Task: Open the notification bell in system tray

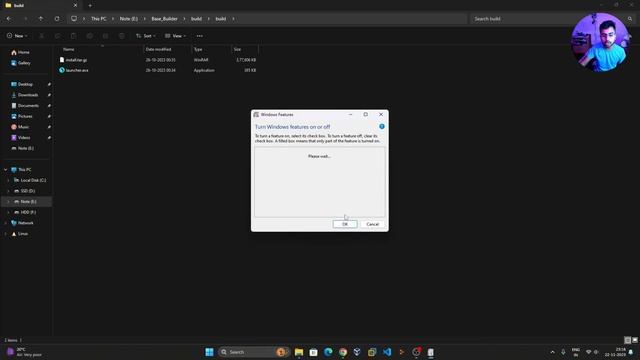Action: pos(631,352)
